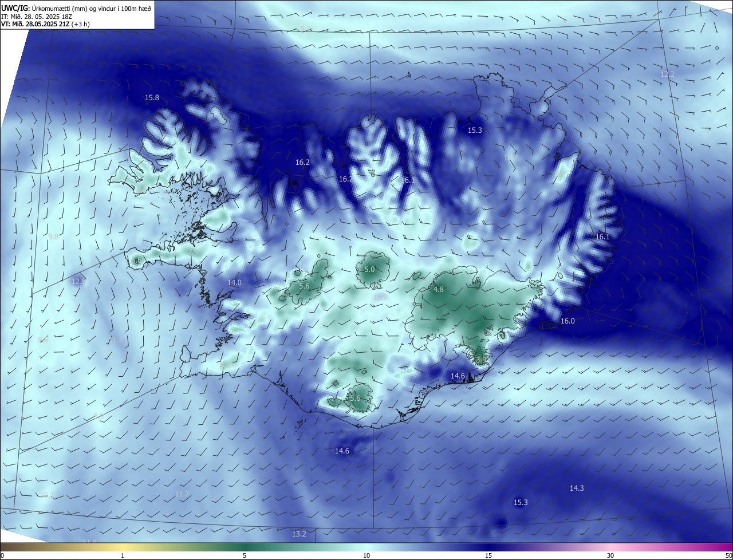Click the UWC/IG Úrkomumætti map title
Viewport: 733px width, 560px height.
pyautogui.click(x=76, y=8)
